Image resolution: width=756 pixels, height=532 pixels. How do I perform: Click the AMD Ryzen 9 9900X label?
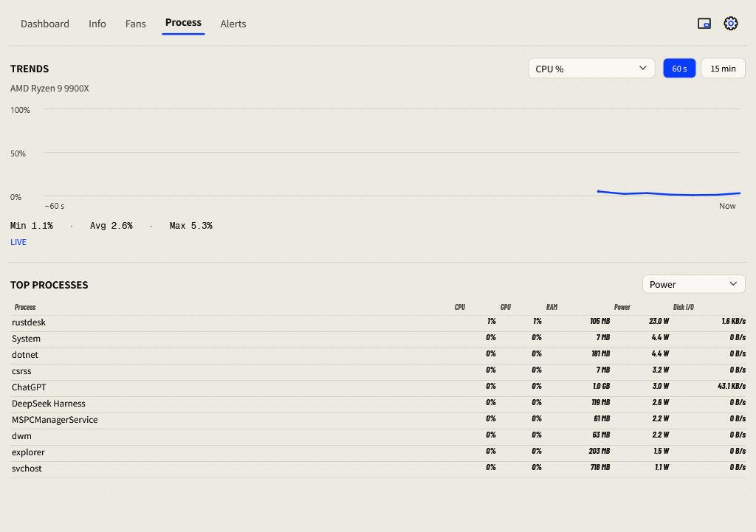(x=49, y=89)
